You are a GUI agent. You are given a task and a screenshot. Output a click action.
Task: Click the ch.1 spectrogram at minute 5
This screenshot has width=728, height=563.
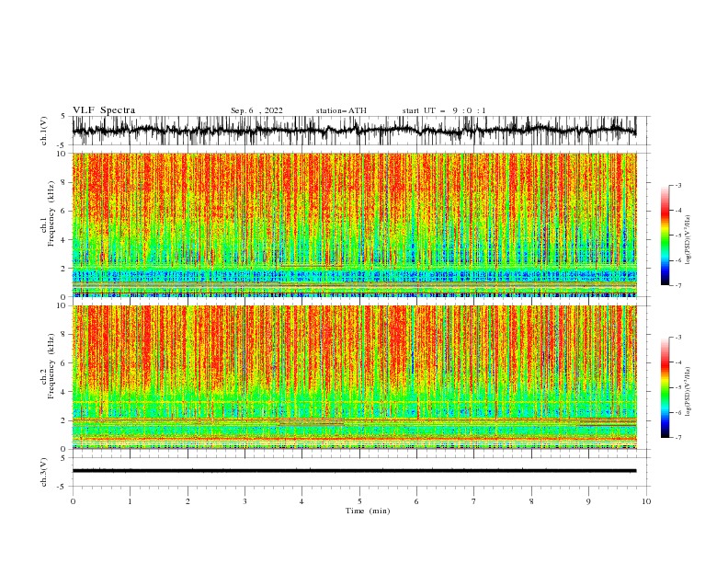coord(359,224)
